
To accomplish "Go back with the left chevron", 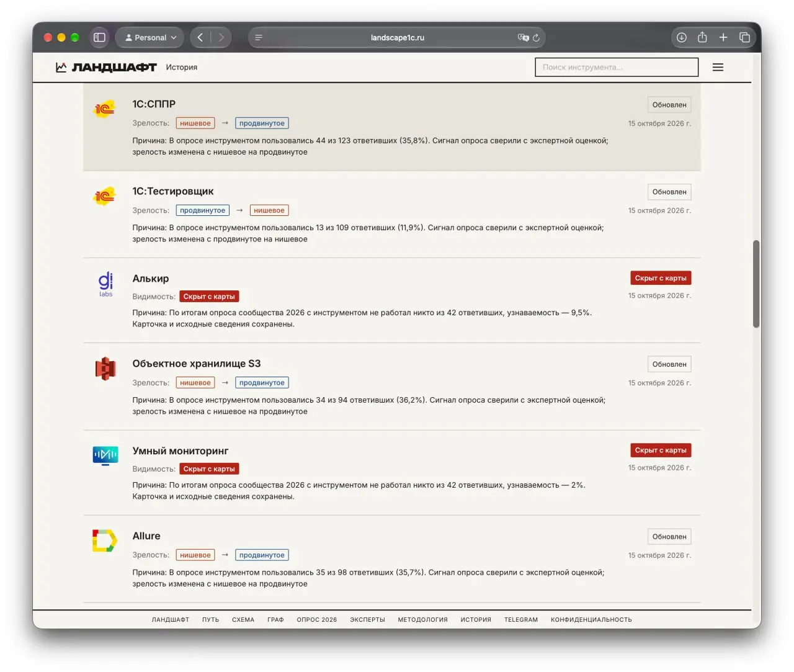I will pos(200,37).
